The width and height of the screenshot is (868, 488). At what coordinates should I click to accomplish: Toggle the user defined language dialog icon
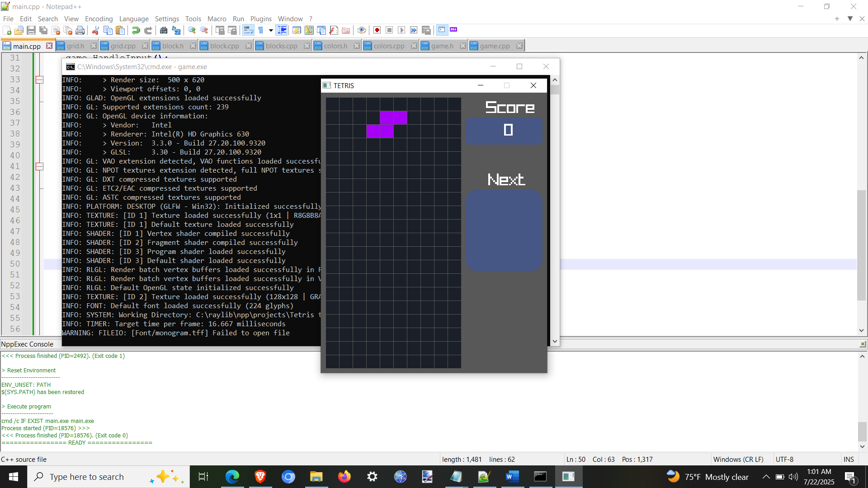click(x=297, y=30)
